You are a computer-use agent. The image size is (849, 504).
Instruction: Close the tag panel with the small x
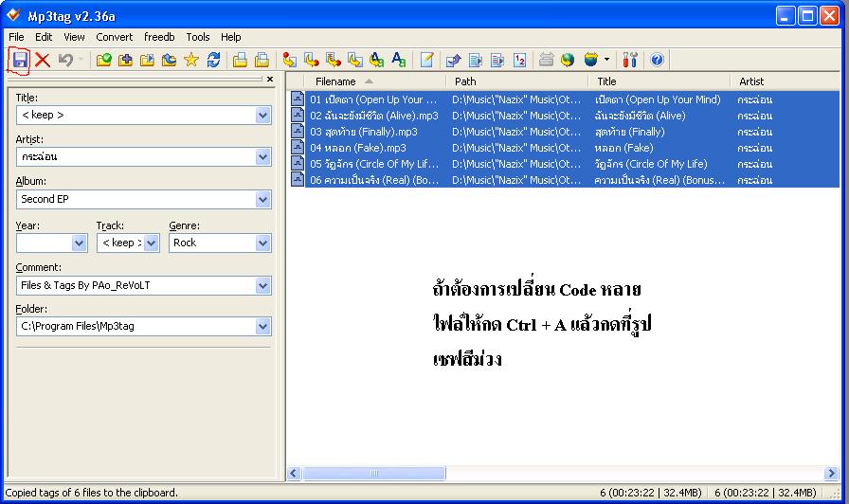tap(270, 79)
